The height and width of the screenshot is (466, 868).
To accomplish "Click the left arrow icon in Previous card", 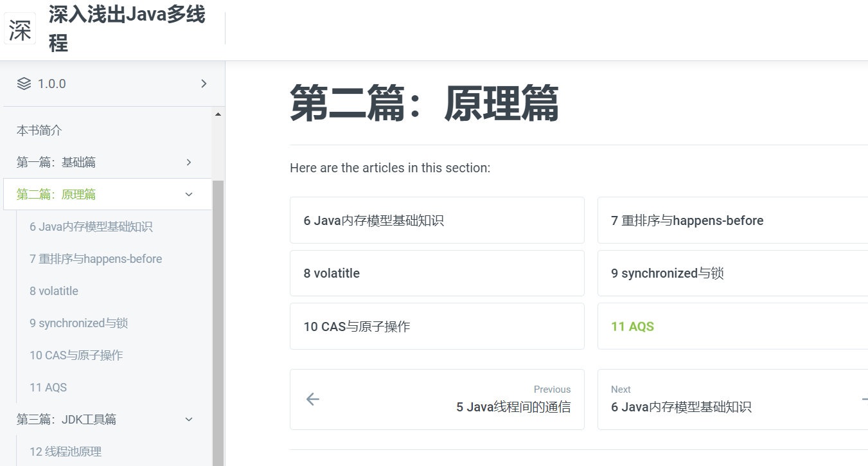I will pos(313,399).
